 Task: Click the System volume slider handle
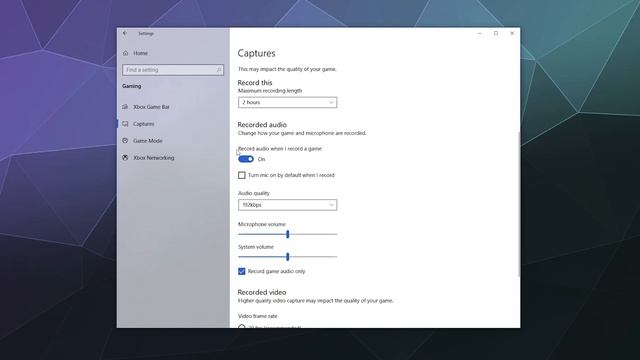tap(288, 257)
